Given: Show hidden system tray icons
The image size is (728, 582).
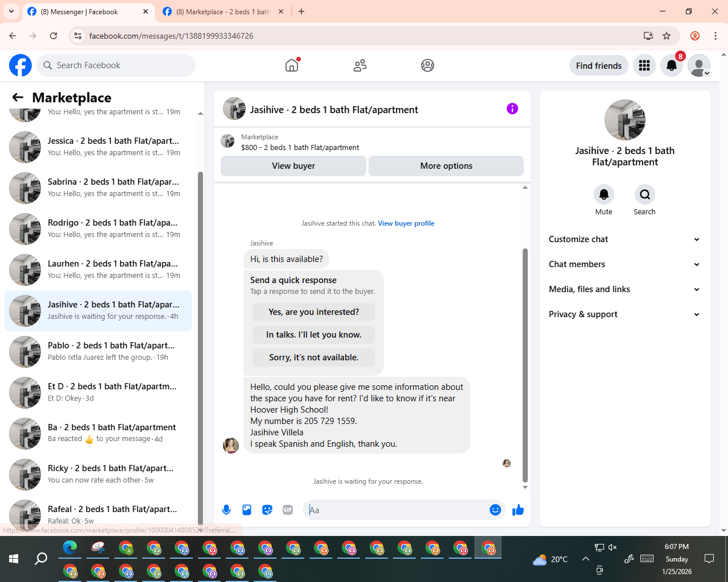Looking at the screenshot, I should (x=585, y=559).
